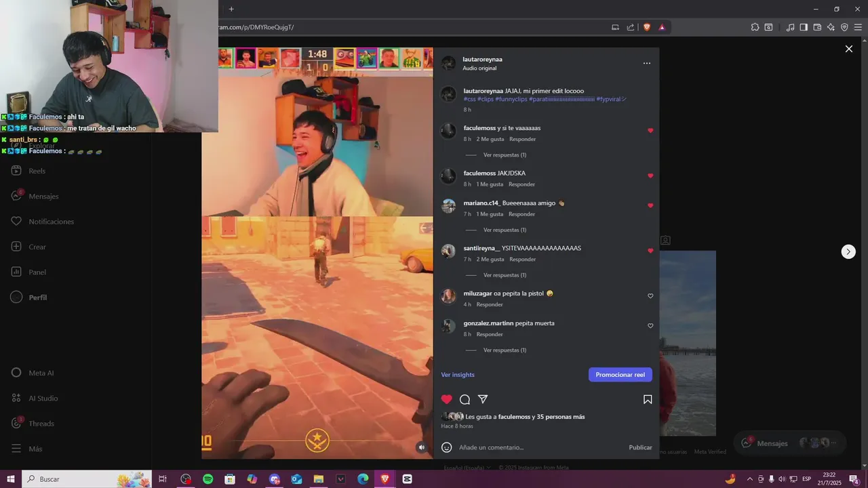
Task: Share the reel via paper plane icon
Action: (x=483, y=399)
